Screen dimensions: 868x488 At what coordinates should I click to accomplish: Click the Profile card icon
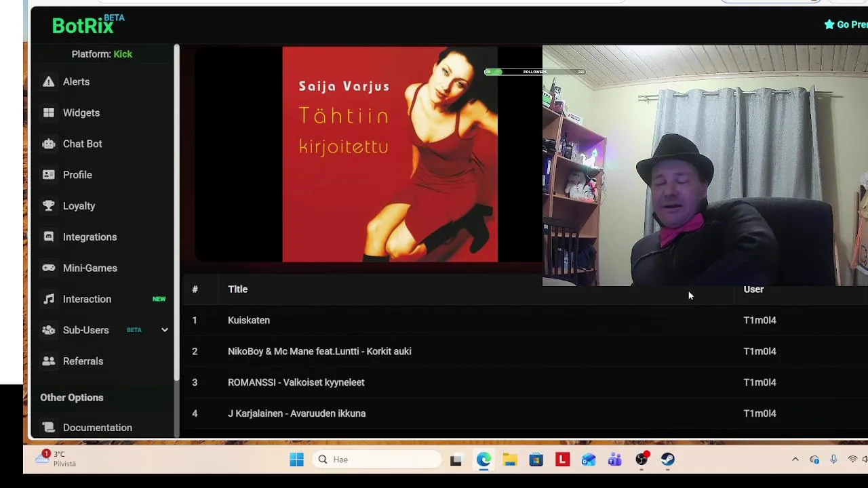[48, 175]
